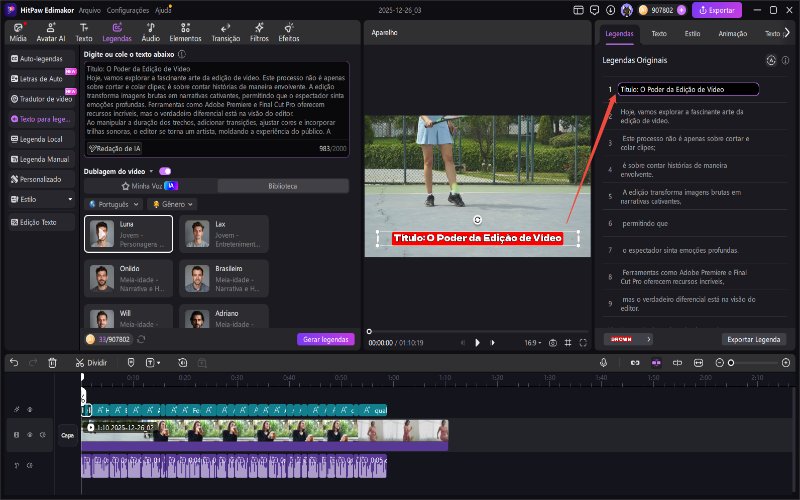Click the marker icon in timeline toolbar

click(x=131, y=363)
